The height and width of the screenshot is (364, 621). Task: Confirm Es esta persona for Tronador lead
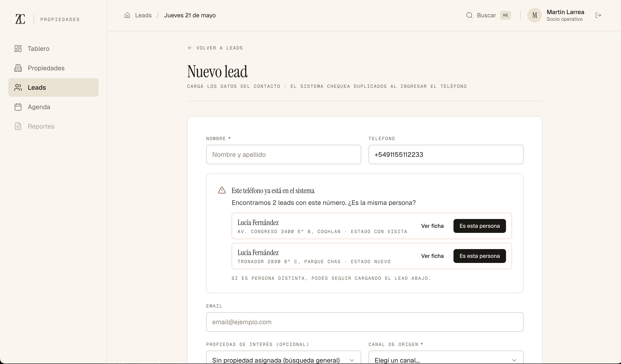pos(480,256)
